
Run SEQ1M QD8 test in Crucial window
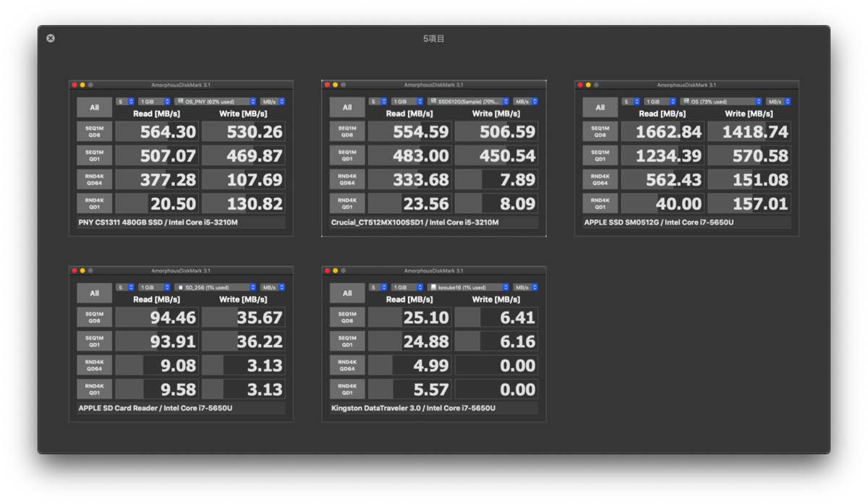(x=347, y=132)
